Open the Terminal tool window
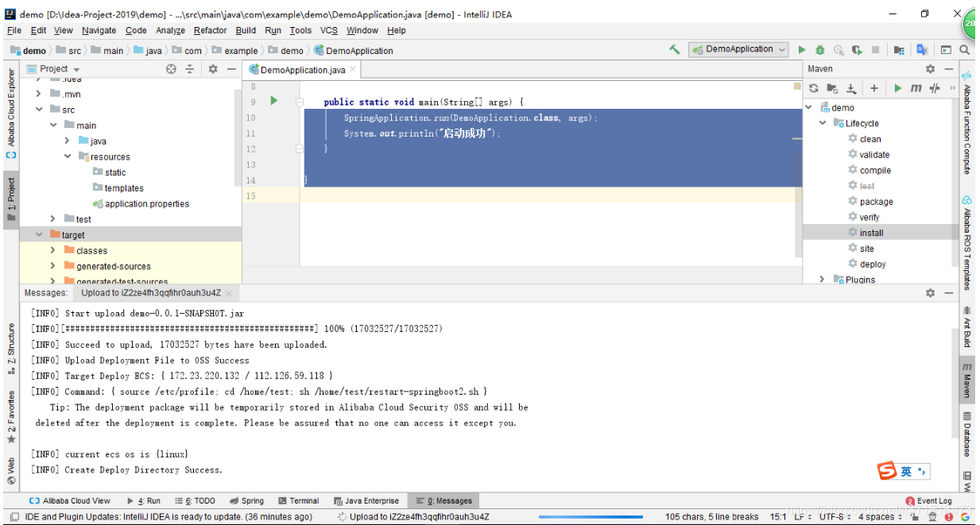 (x=299, y=501)
